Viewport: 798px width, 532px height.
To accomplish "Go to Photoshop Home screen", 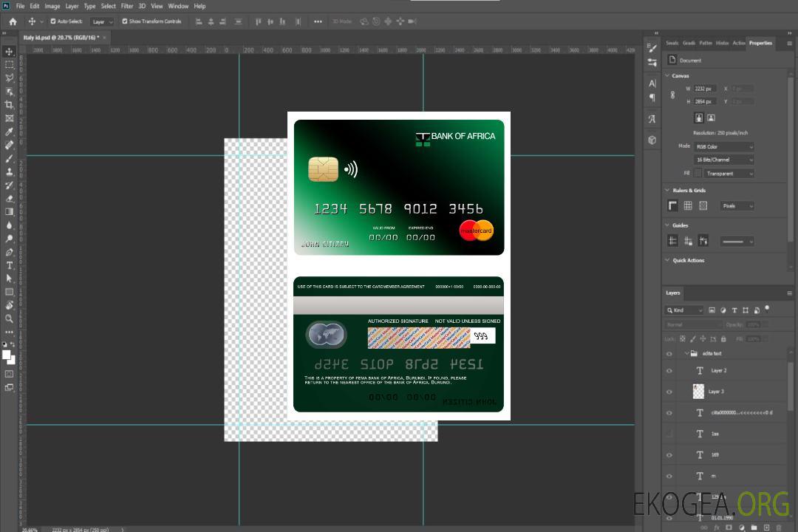I will [13, 21].
